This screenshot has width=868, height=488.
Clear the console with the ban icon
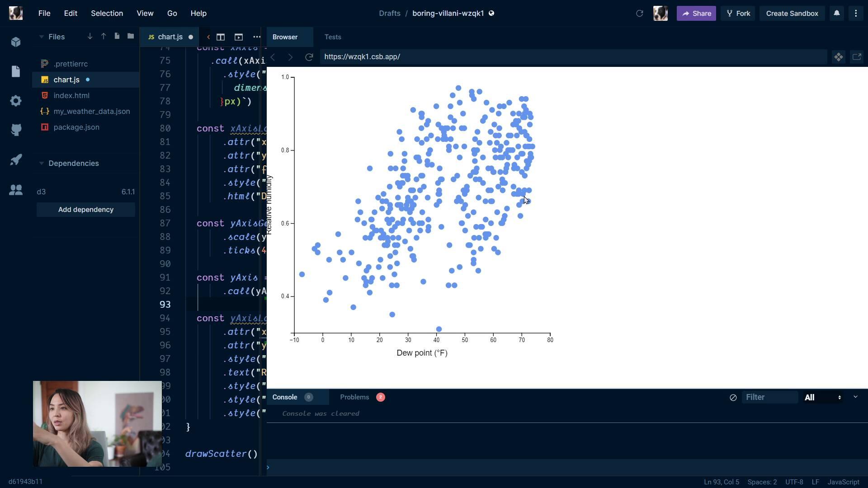click(733, 398)
